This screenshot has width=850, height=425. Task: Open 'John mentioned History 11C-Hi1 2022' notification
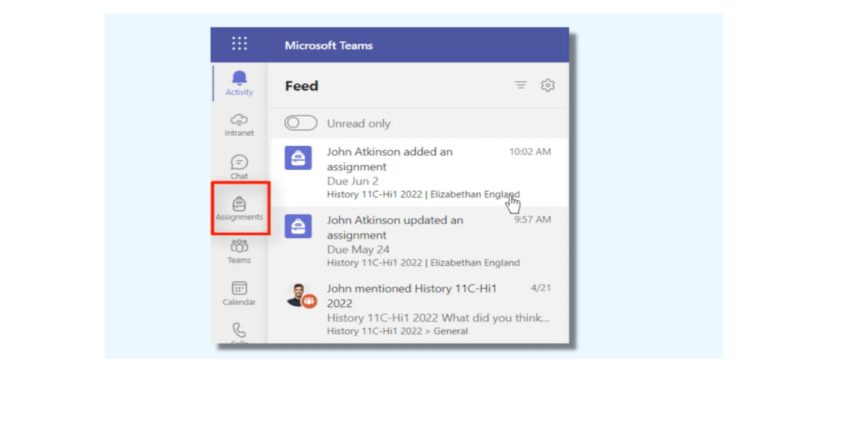coord(420,308)
